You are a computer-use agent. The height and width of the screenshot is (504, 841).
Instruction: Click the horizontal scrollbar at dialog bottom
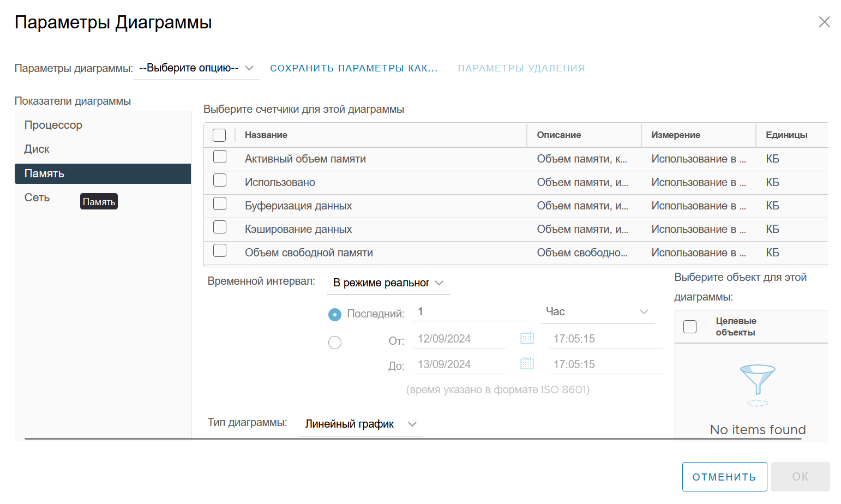pos(413,439)
